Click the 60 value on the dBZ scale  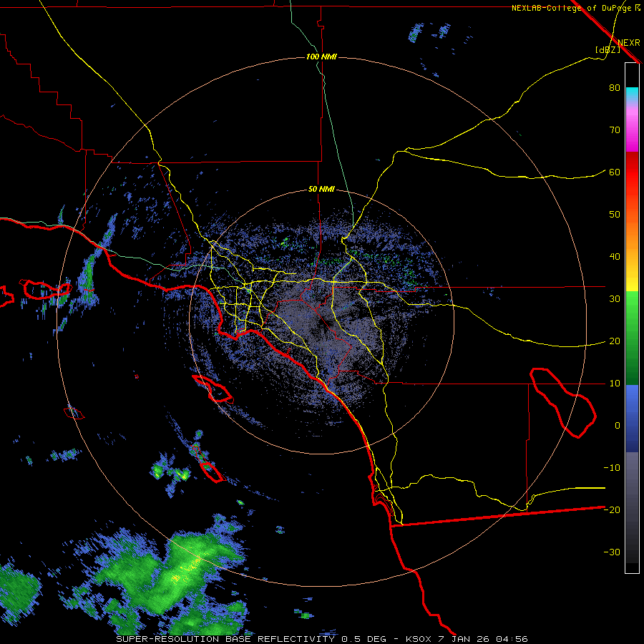(615, 172)
